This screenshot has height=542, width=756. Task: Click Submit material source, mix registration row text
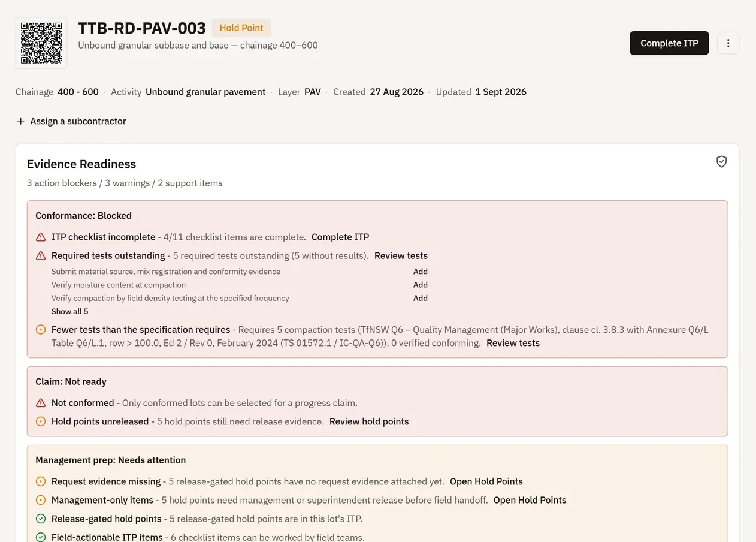[166, 272]
